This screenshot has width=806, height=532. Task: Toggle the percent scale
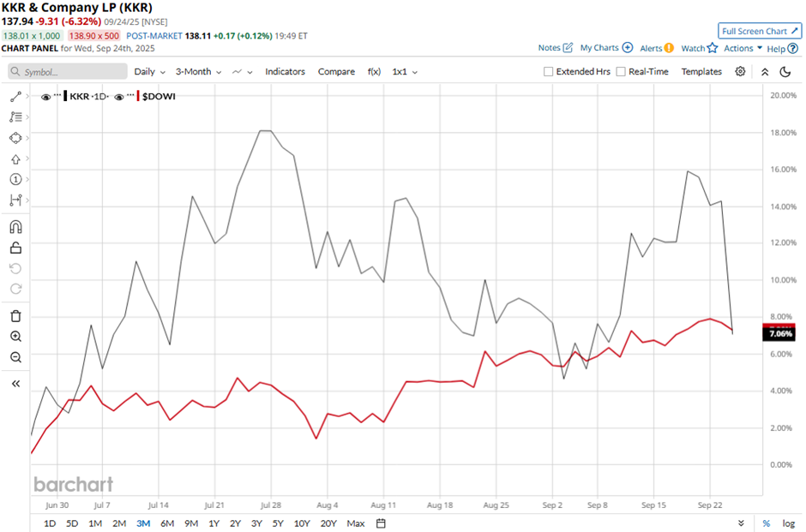pyautogui.click(x=767, y=523)
